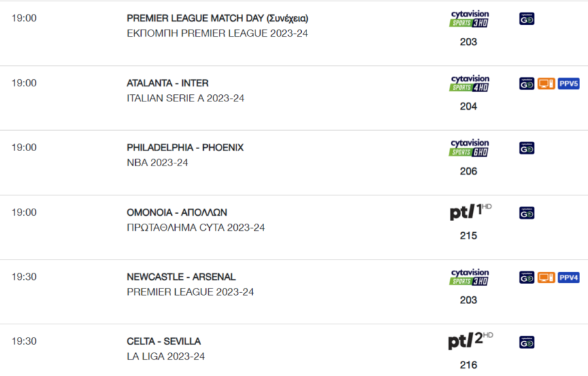588x376 pixels.
Task: Open the PHILADELPHIA - PHOENIX listing title
Action: point(186,148)
